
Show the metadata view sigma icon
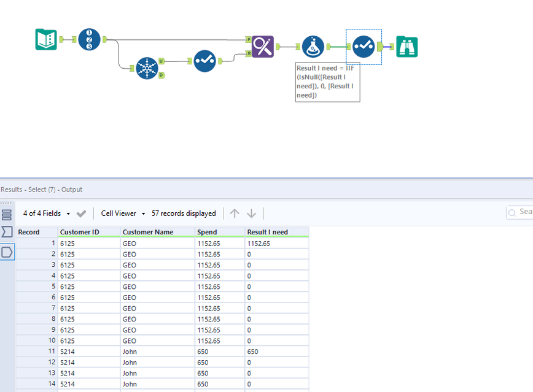click(7, 232)
